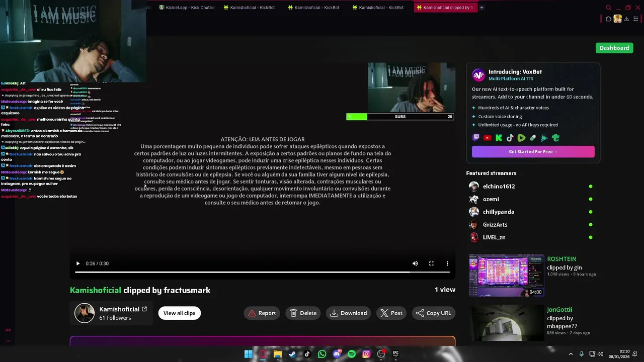
Task: Click the Twitch platform icon
Action: 476,138
